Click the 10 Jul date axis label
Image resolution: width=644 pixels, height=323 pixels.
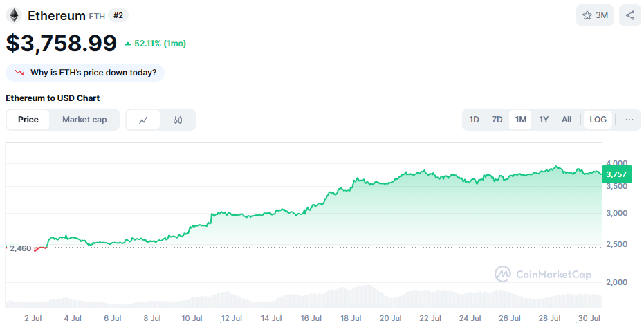click(192, 318)
